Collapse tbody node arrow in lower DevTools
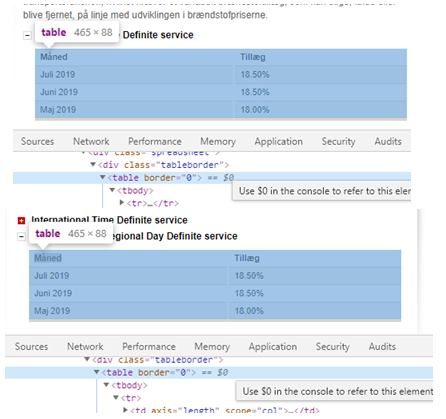446x419 pixels. click(106, 385)
